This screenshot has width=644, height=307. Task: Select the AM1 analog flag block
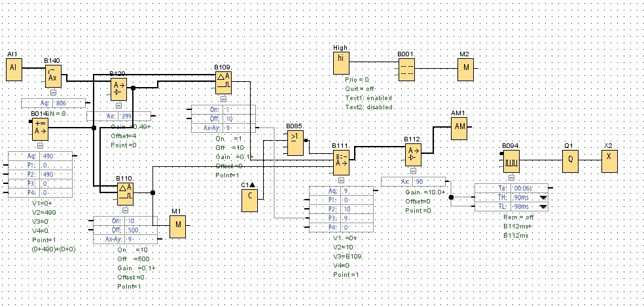tap(459, 128)
